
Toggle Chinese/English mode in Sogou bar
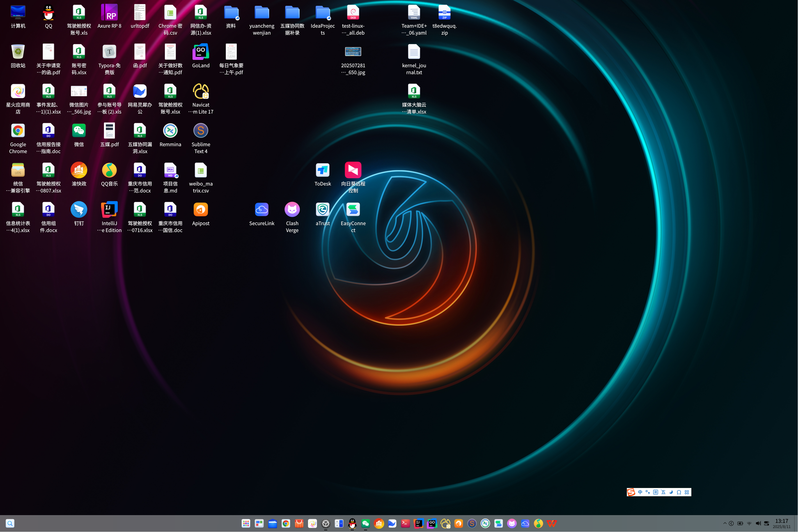640,492
